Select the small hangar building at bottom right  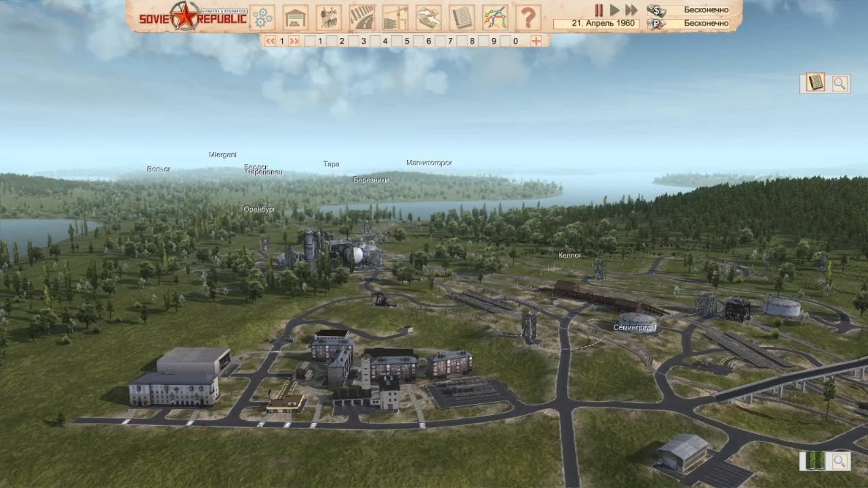point(682,453)
